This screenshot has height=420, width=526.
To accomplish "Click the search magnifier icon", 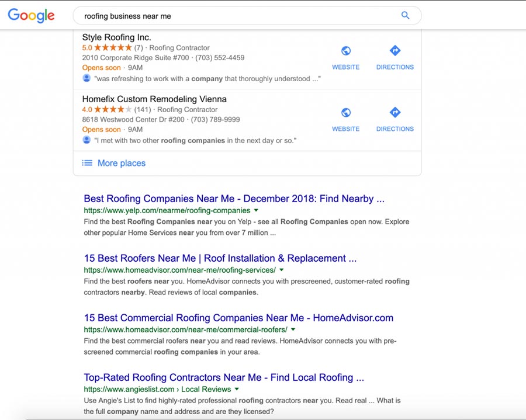I will (x=405, y=15).
